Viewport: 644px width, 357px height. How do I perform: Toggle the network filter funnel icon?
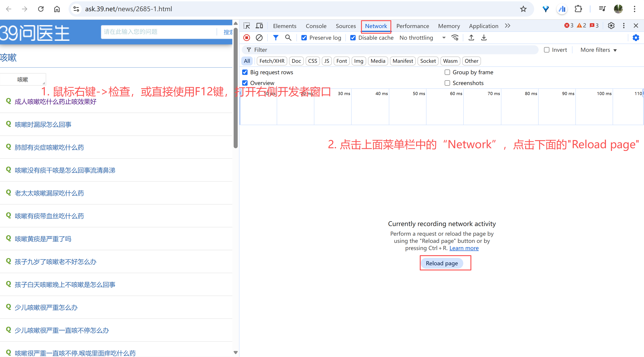pos(276,38)
